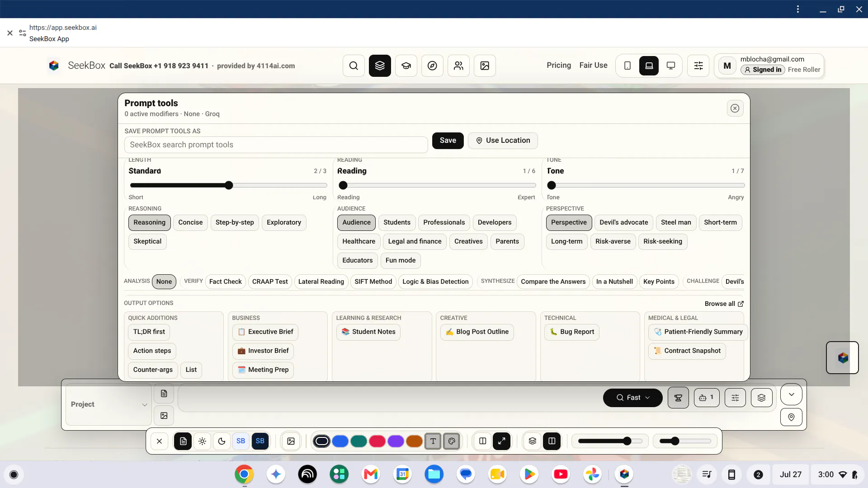Open YouTube from the shelf

click(x=561, y=474)
